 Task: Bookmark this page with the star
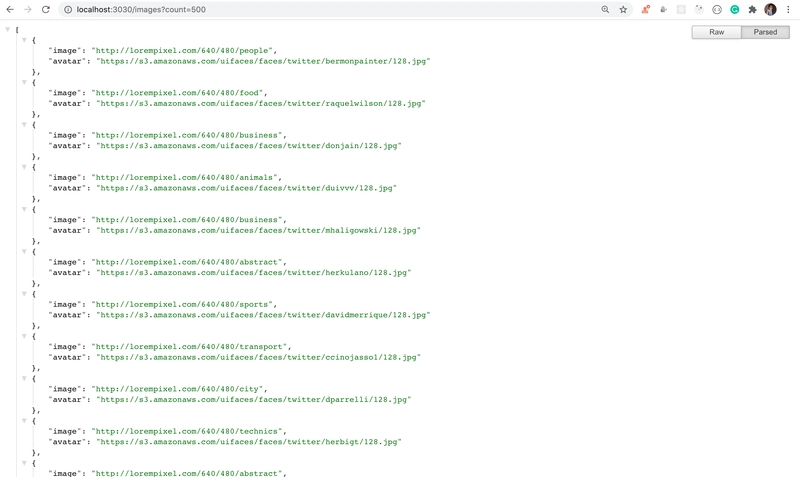(623, 9)
